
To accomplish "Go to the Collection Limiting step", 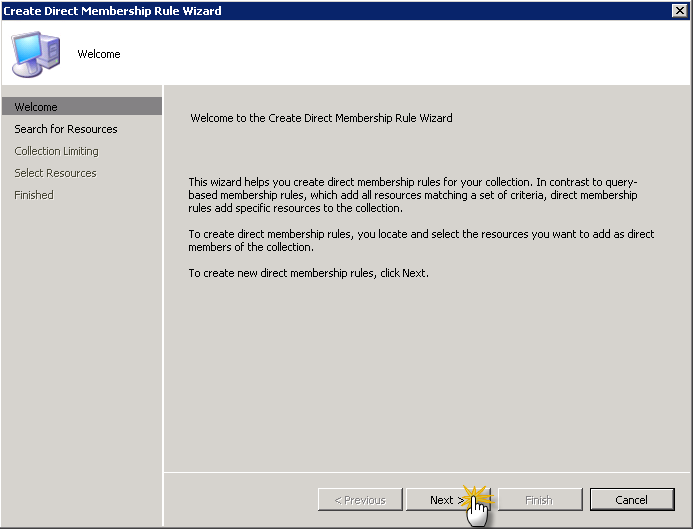I will point(56,151).
